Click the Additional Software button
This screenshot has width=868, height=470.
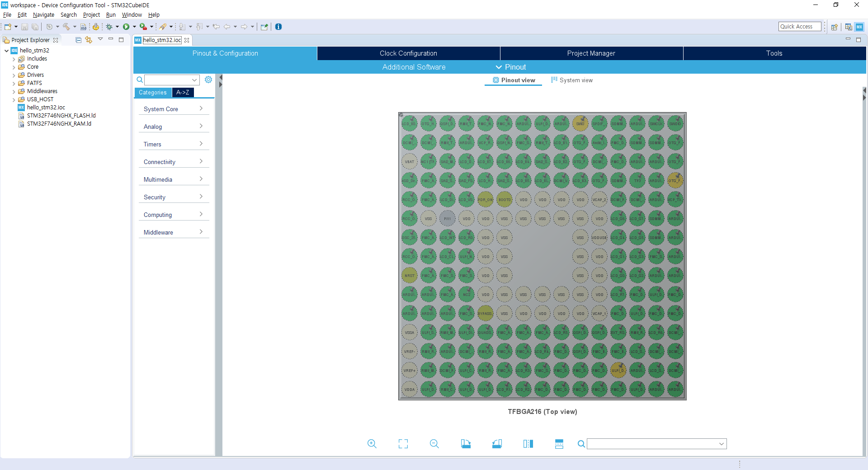point(414,67)
